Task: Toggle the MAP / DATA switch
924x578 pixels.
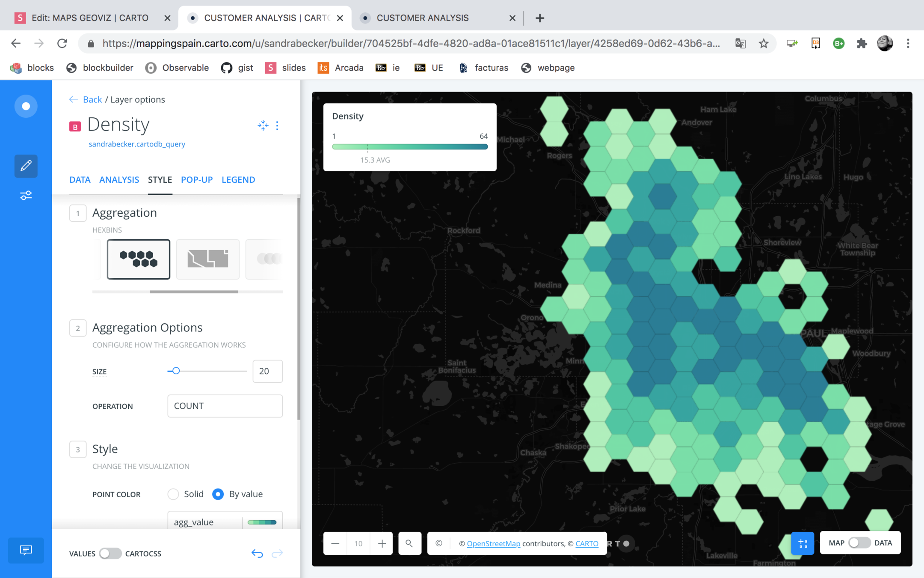Action: point(859,543)
